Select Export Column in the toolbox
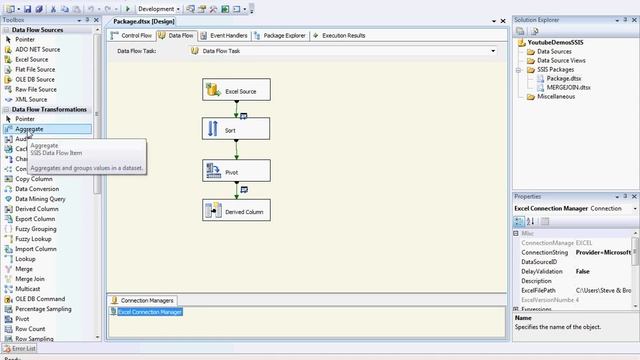 pos(35,219)
